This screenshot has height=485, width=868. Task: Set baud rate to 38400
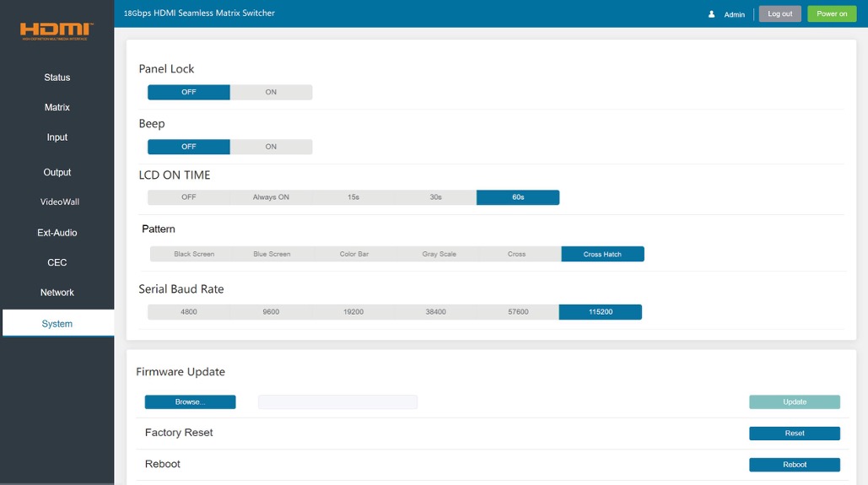pyautogui.click(x=435, y=312)
